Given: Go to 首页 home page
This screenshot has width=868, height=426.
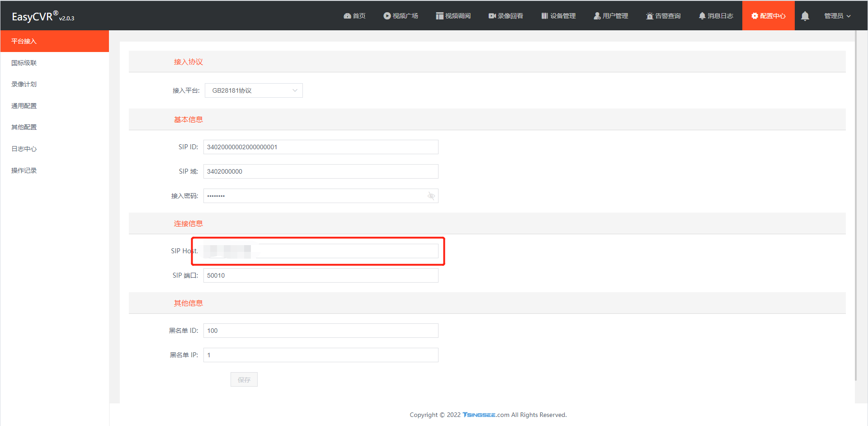Looking at the screenshot, I should point(354,16).
